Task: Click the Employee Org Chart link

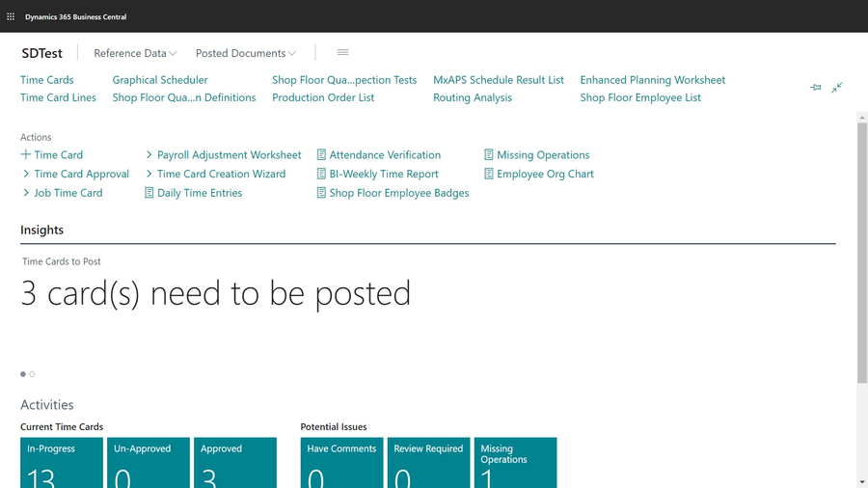Action: pyautogui.click(x=545, y=175)
